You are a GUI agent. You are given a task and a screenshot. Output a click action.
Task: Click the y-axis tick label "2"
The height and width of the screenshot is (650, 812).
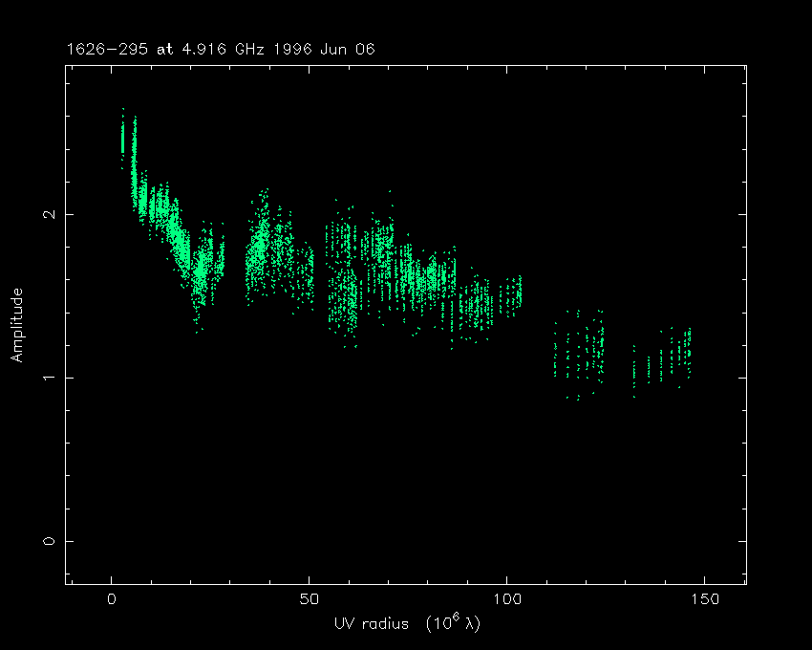tap(48, 214)
